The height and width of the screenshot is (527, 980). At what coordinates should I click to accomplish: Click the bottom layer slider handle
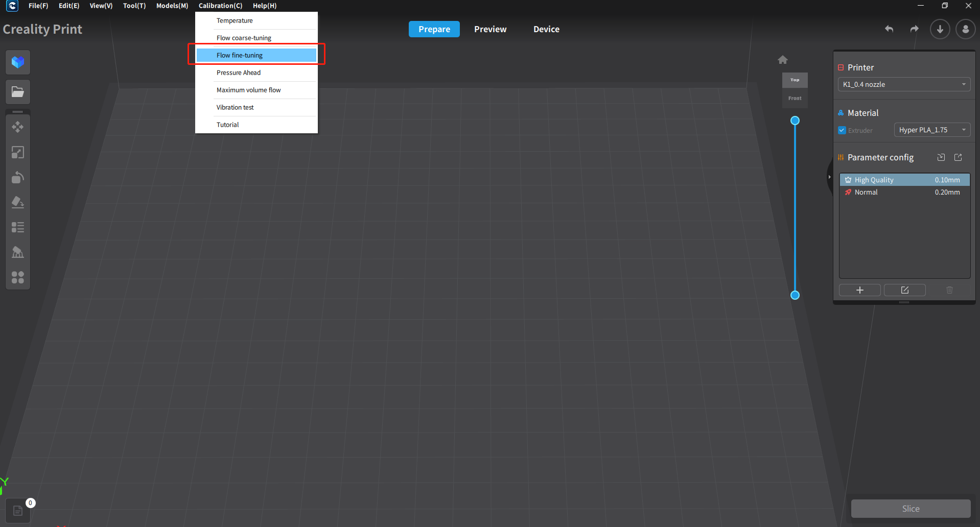pos(795,295)
